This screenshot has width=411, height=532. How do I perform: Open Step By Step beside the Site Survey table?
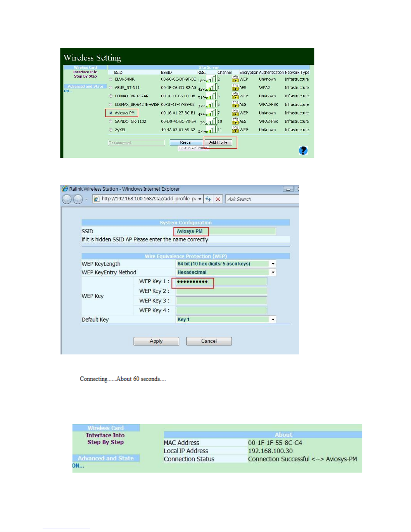click(85, 76)
